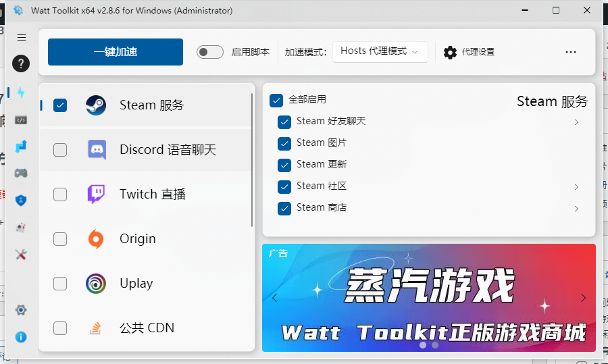Viewport: 608px width, 364px height.
Task: Click the 公共 CDN stack icon
Action: coord(95,328)
